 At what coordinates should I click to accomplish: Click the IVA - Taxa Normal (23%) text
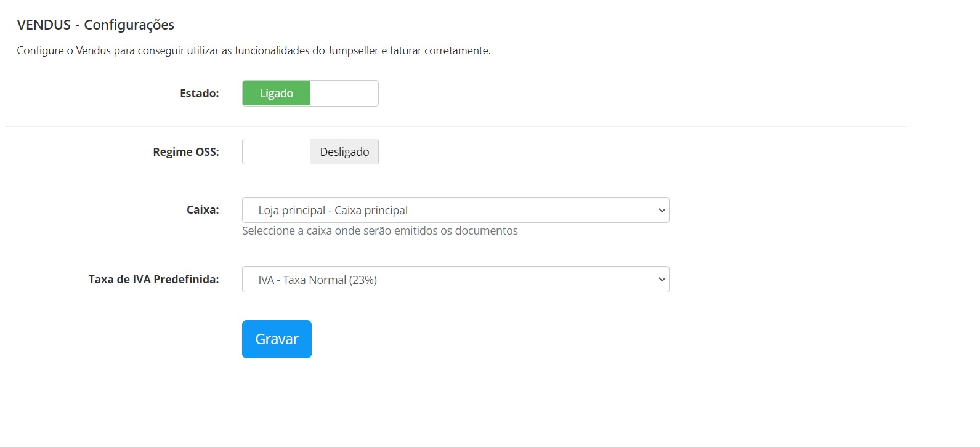point(318,280)
